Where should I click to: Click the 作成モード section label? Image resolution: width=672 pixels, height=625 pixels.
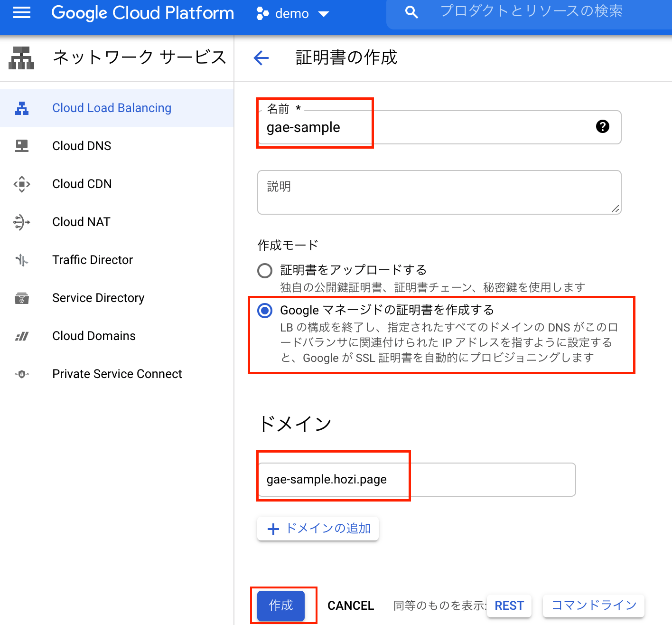(x=288, y=245)
